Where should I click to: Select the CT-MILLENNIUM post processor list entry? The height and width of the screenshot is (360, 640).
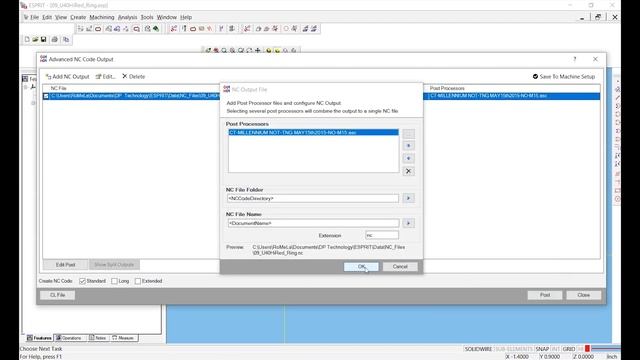[x=313, y=133]
